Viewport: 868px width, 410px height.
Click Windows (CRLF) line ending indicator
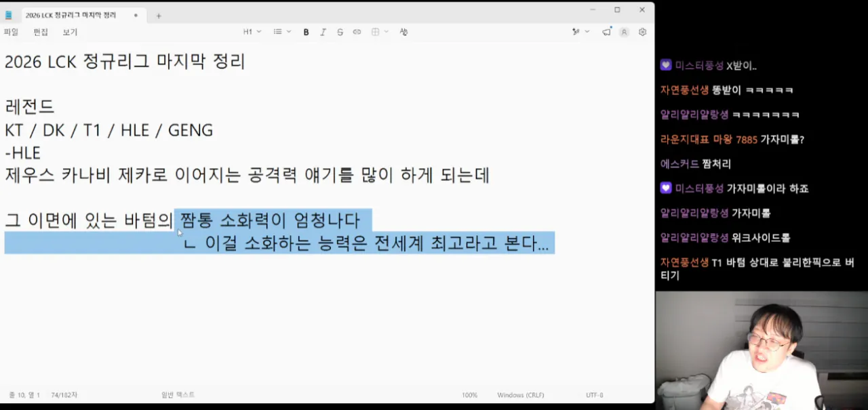tap(520, 395)
